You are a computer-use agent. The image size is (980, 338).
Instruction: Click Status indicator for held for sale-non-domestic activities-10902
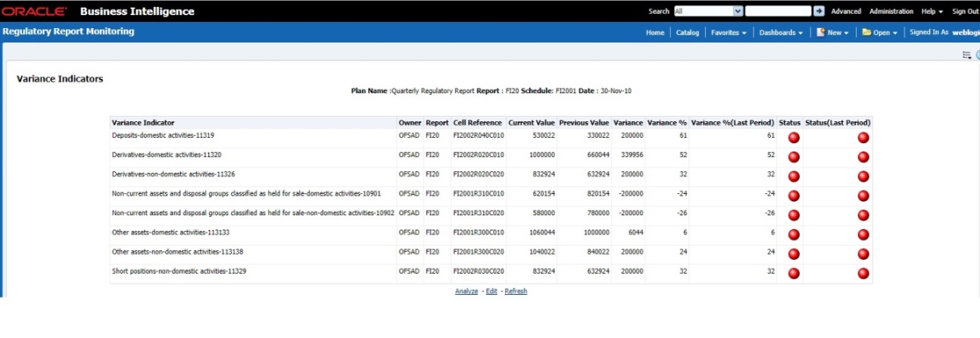[794, 215]
